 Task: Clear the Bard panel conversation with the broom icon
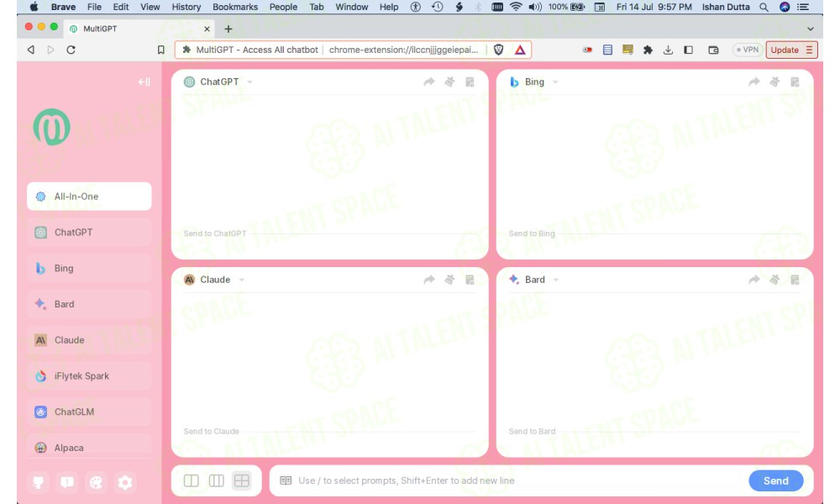point(774,280)
